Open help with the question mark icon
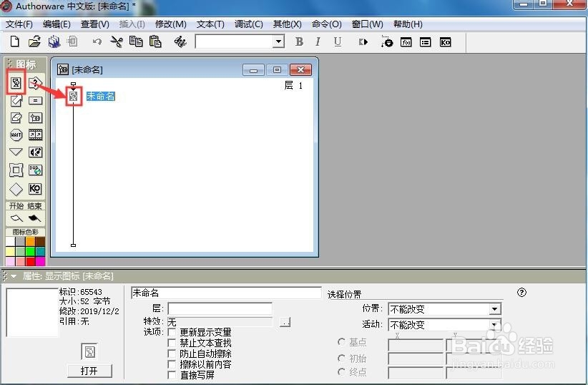588x385 pixels. pyautogui.click(x=521, y=292)
